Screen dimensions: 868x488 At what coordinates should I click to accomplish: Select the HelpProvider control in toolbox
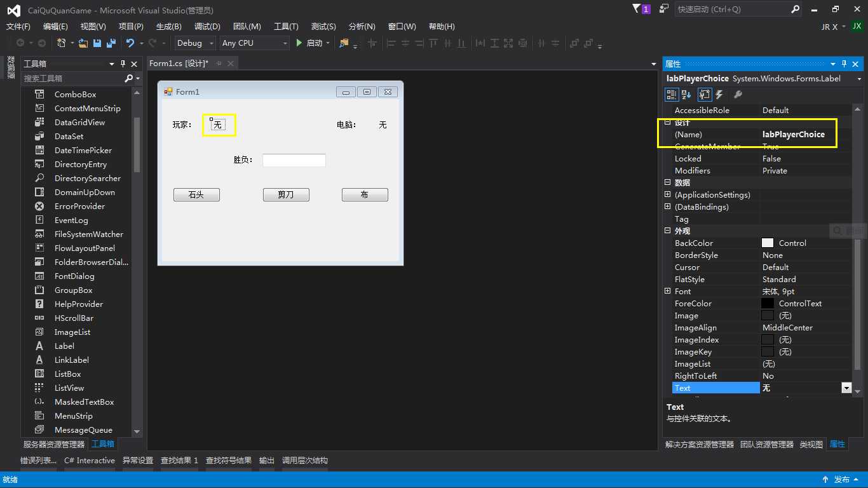tap(78, 304)
